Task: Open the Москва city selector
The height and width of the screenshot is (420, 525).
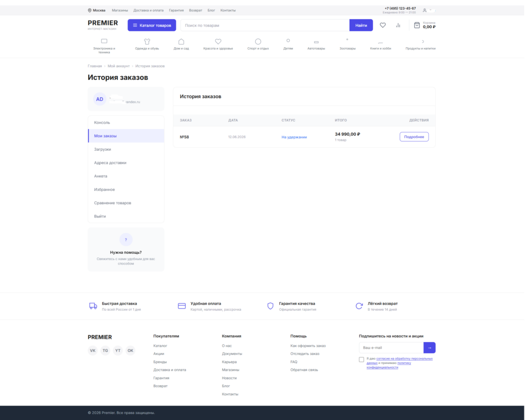Action: (x=96, y=10)
